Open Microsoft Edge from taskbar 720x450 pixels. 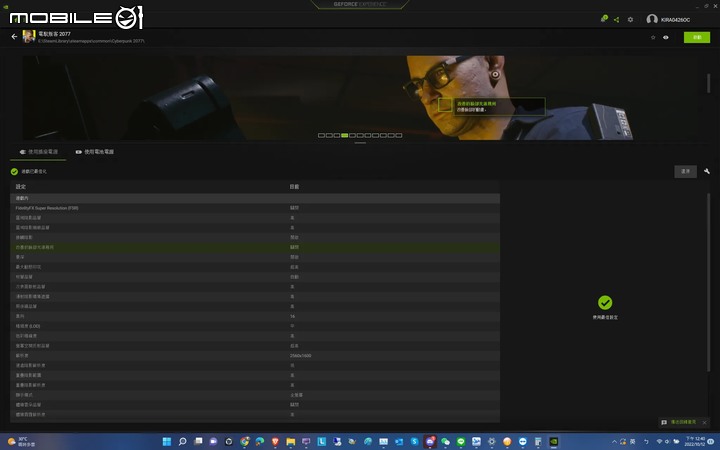click(260, 441)
